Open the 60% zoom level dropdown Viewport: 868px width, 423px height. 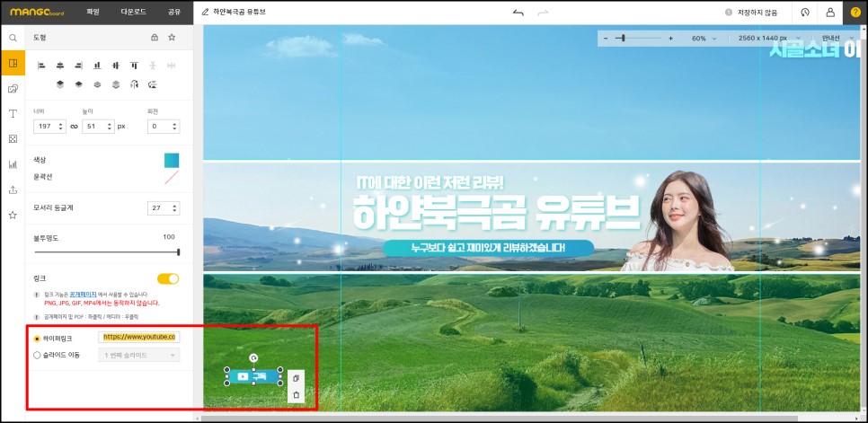tap(704, 38)
